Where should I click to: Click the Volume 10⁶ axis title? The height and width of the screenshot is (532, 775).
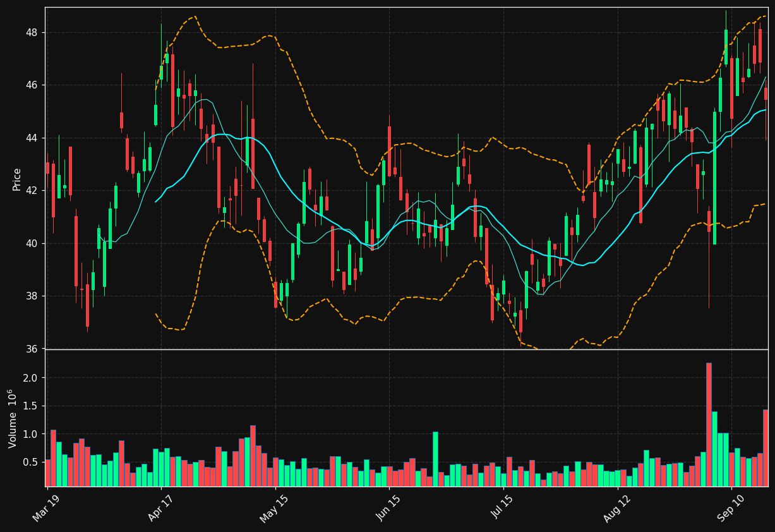click(13, 418)
